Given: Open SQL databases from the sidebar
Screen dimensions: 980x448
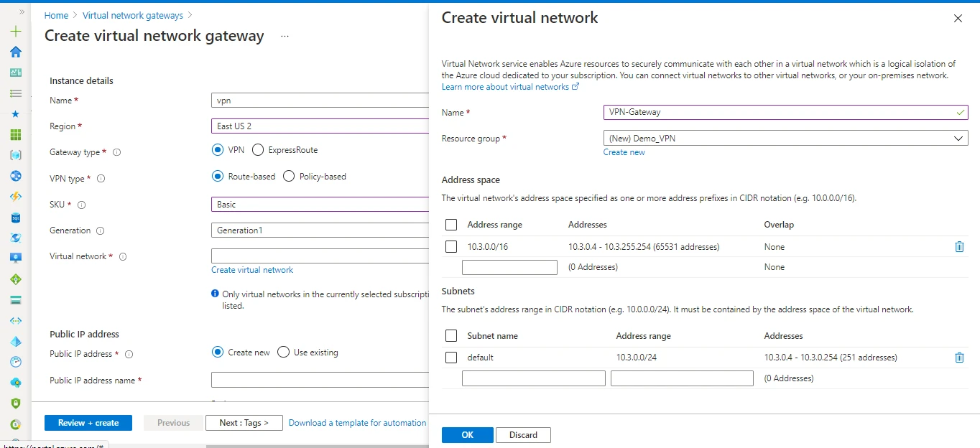Looking at the screenshot, I should click(16, 218).
